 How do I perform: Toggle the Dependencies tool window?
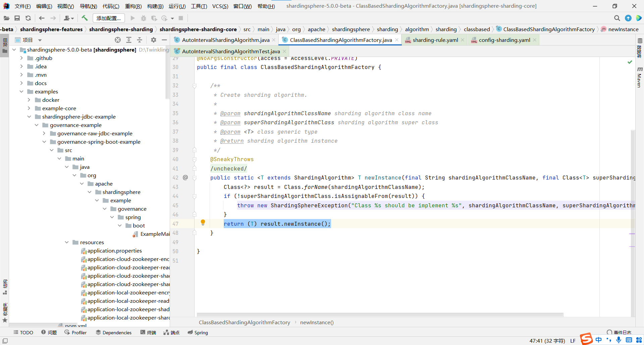[114, 332]
